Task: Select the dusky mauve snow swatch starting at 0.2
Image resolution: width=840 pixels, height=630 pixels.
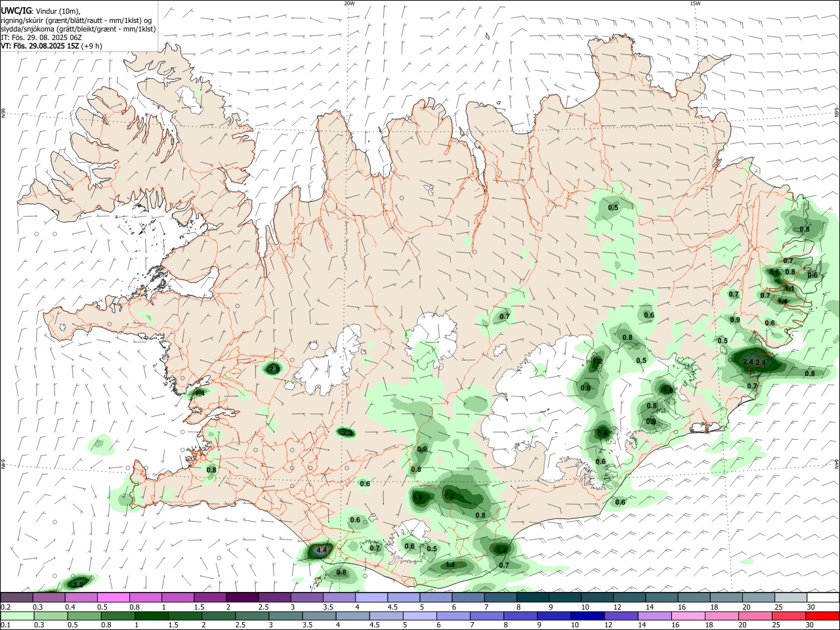Action: point(16,597)
